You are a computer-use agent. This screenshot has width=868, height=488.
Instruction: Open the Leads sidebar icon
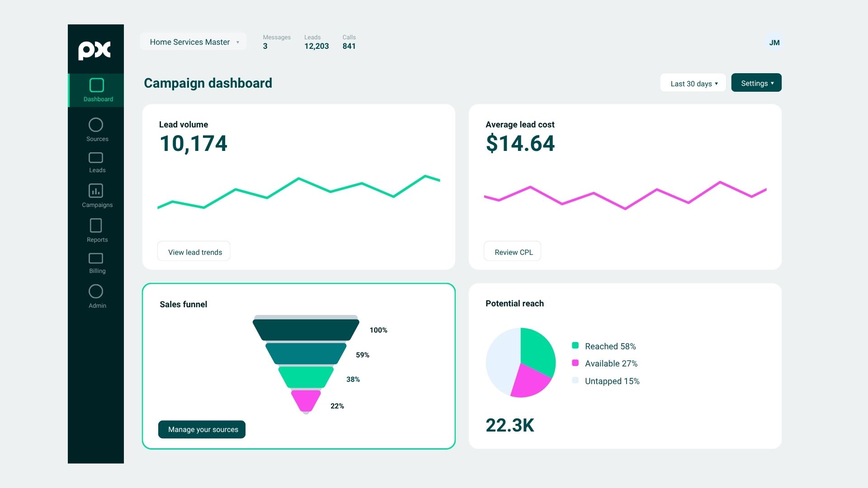pyautogui.click(x=96, y=158)
